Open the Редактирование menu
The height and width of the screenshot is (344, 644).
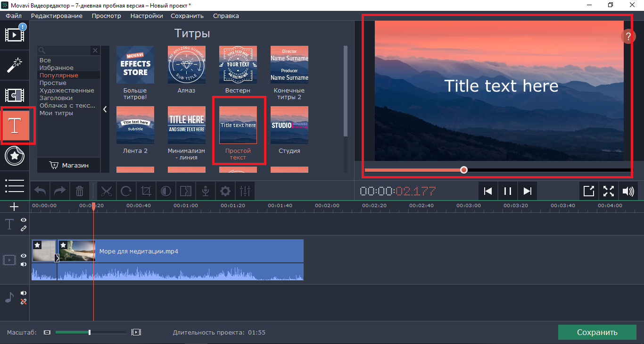point(57,16)
